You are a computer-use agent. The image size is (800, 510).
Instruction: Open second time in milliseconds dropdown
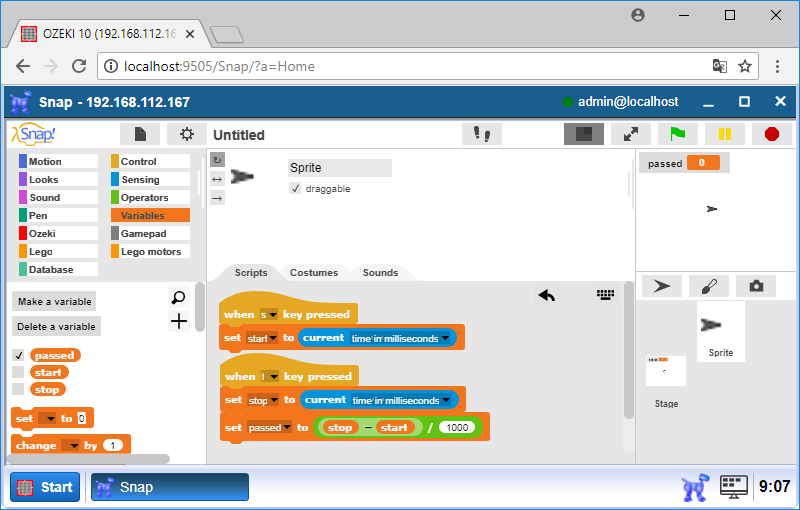coord(446,400)
